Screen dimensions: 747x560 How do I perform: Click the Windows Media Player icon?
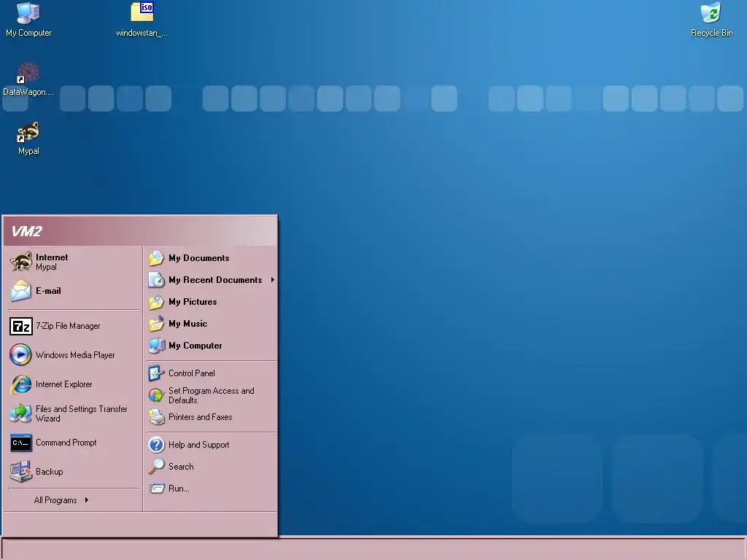pyautogui.click(x=21, y=355)
